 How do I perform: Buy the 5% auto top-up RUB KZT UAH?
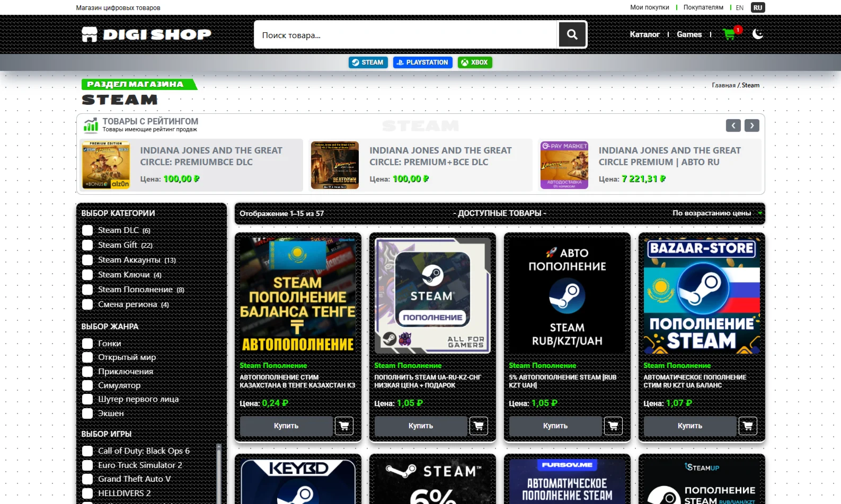(x=555, y=426)
